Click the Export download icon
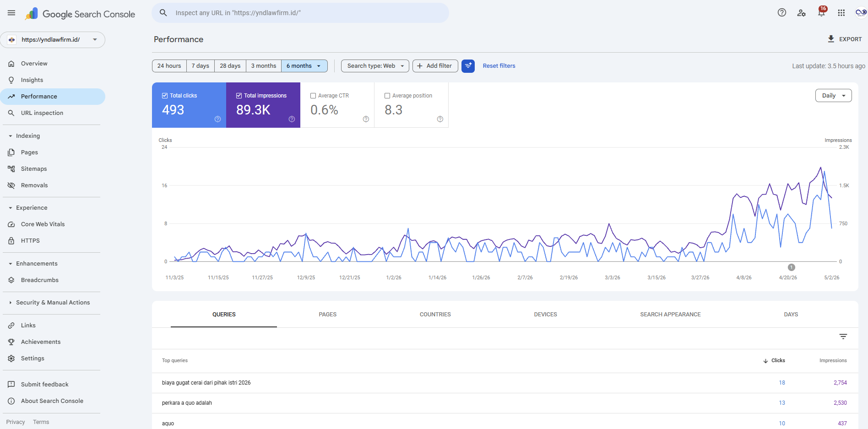 point(831,39)
